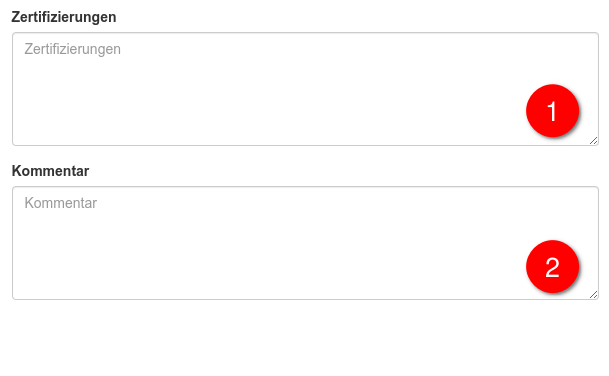The image size is (609, 376).
Task: Click the gray Zertifizierungen placeholder text
Action: (x=73, y=49)
